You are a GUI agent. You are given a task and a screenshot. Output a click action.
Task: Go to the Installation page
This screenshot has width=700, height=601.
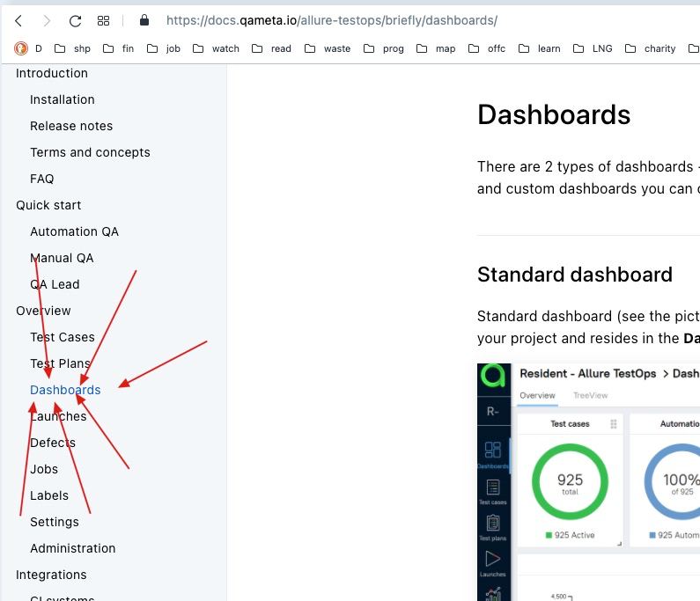click(x=62, y=99)
